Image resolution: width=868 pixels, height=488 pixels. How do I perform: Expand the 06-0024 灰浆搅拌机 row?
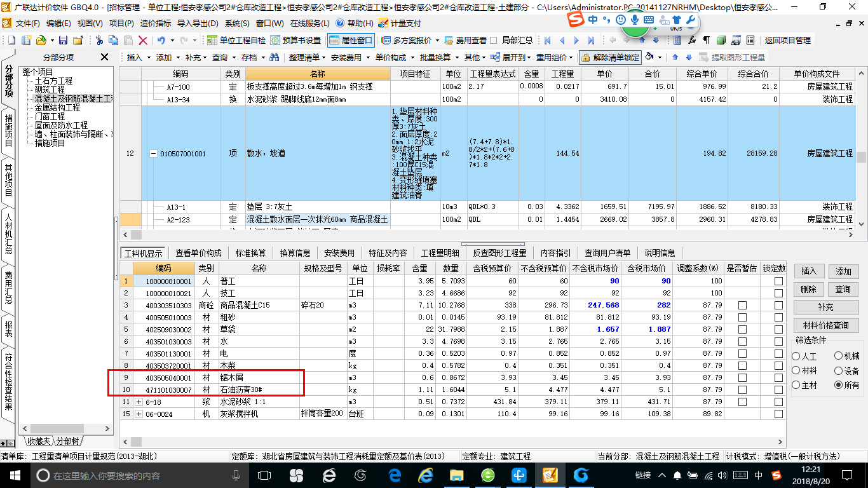[139, 414]
